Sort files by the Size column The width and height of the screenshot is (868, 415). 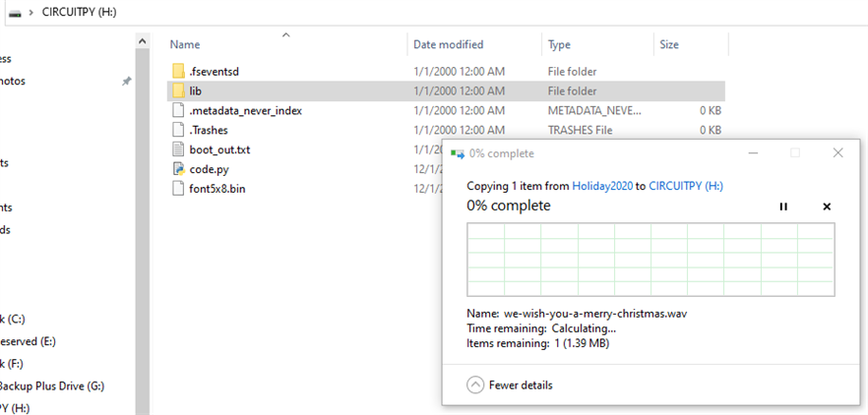tap(669, 44)
